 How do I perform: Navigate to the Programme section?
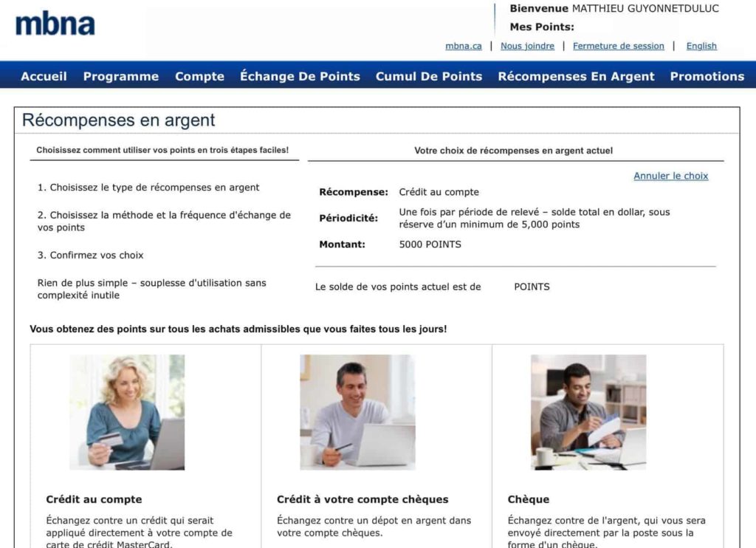(121, 76)
